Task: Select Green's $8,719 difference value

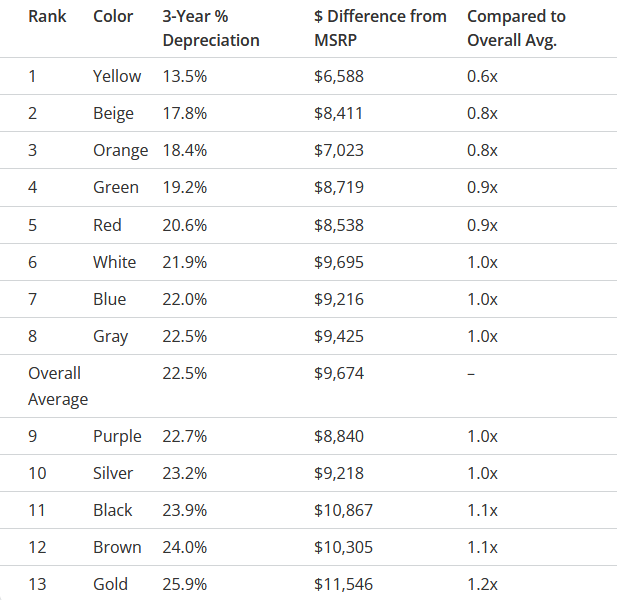Action: [x=339, y=187]
